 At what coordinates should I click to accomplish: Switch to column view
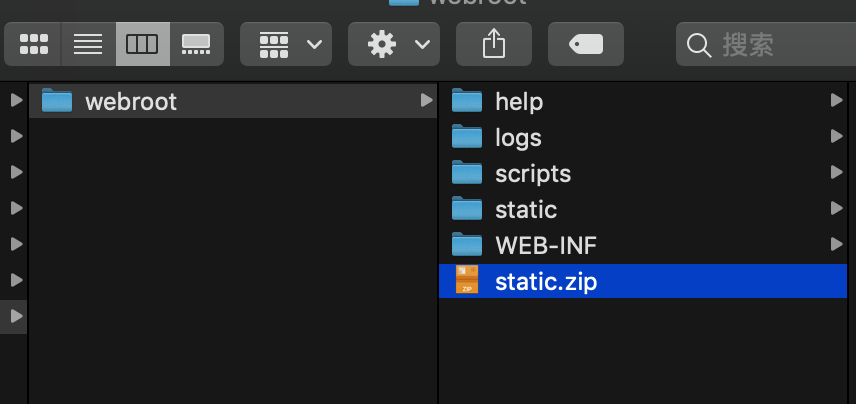pyautogui.click(x=142, y=44)
